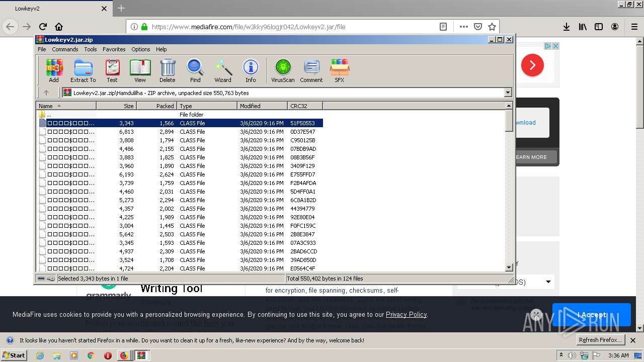Sort the list by Name column
644x362 pixels.
tap(66, 106)
